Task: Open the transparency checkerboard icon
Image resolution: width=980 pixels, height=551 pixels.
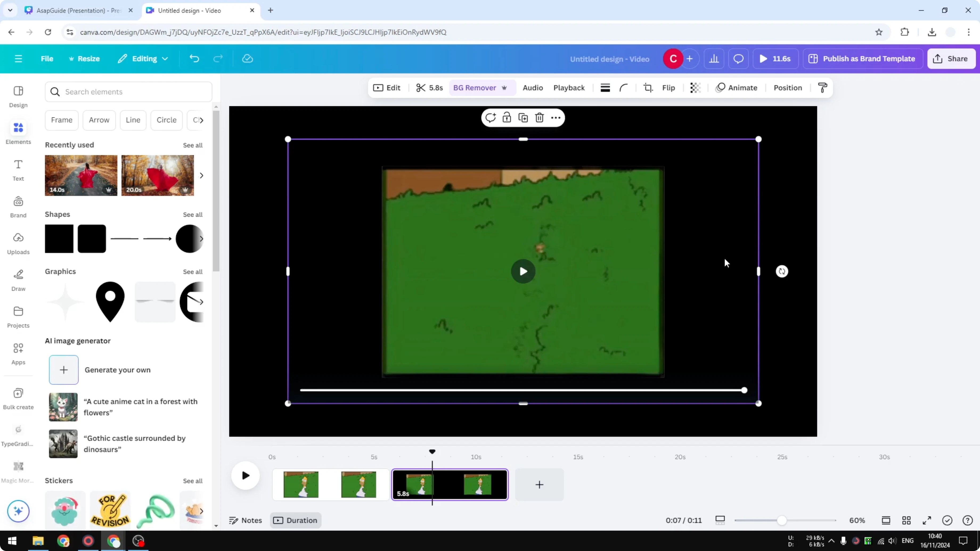Action: tap(695, 88)
